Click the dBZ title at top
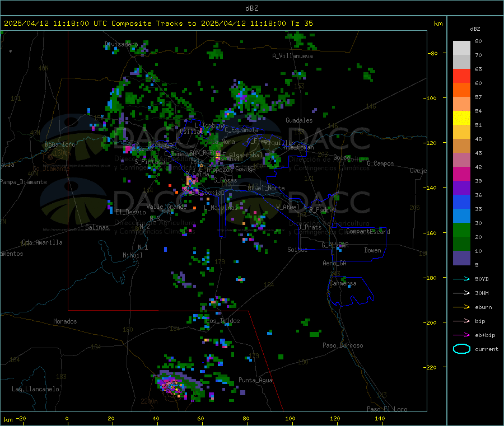This screenshot has width=504, height=426. point(251,8)
